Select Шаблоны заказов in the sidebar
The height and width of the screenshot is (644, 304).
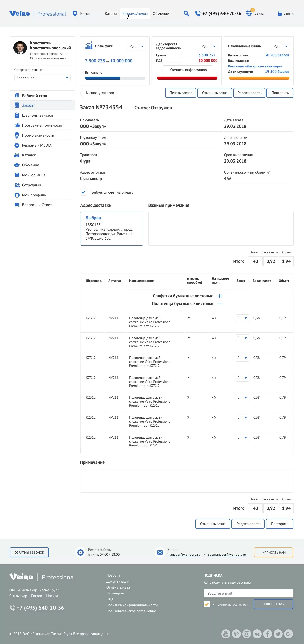click(x=38, y=115)
